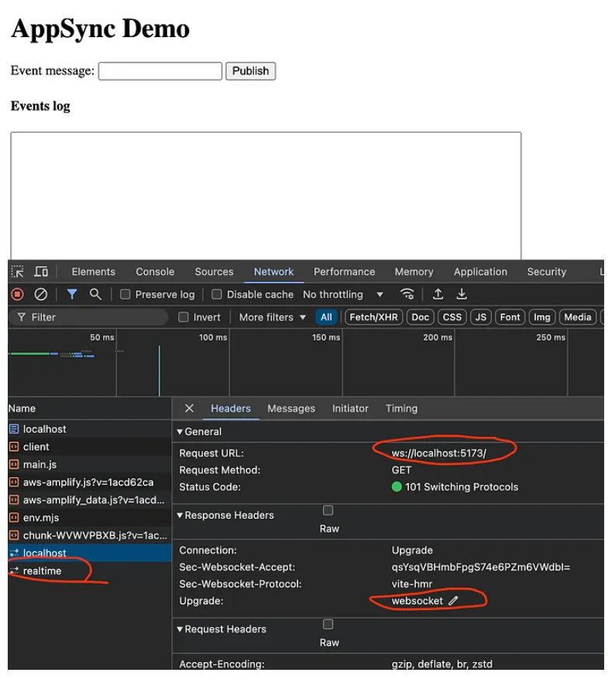
Task: Open the Elements panel tab
Action: coord(94,272)
